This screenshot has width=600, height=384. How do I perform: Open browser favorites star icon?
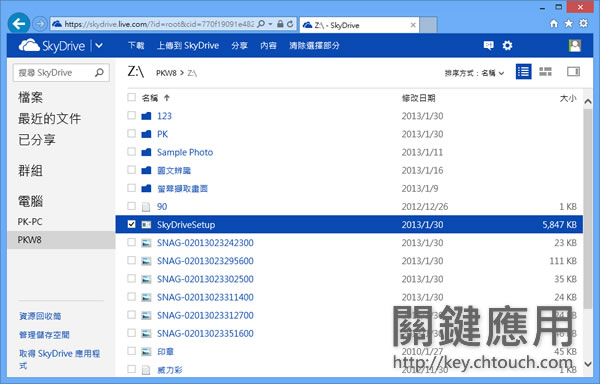569,24
